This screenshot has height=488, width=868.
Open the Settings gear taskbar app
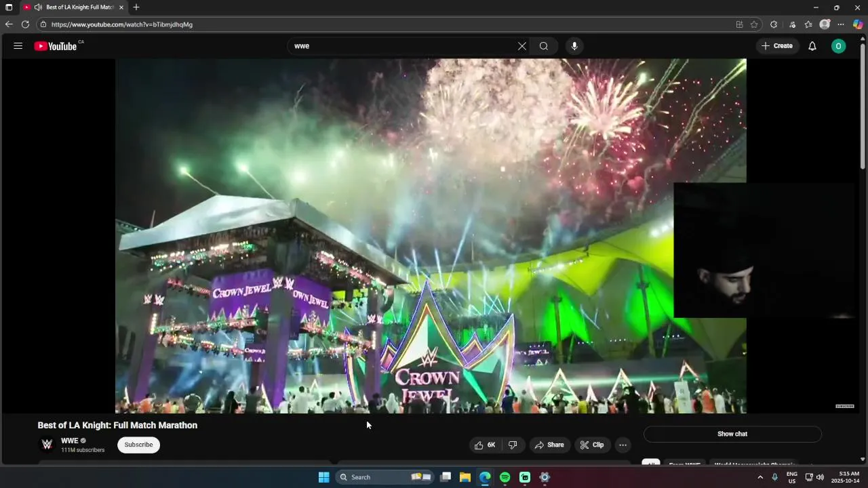click(x=545, y=477)
